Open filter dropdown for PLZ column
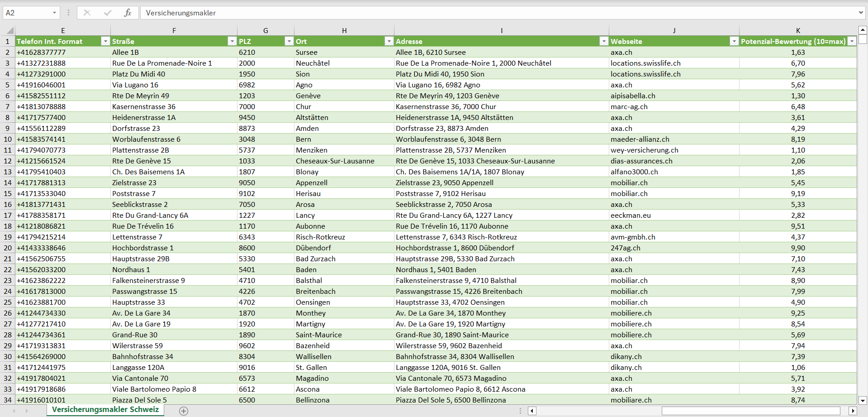Image resolution: width=868 pixels, height=417 pixels. click(289, 41)
